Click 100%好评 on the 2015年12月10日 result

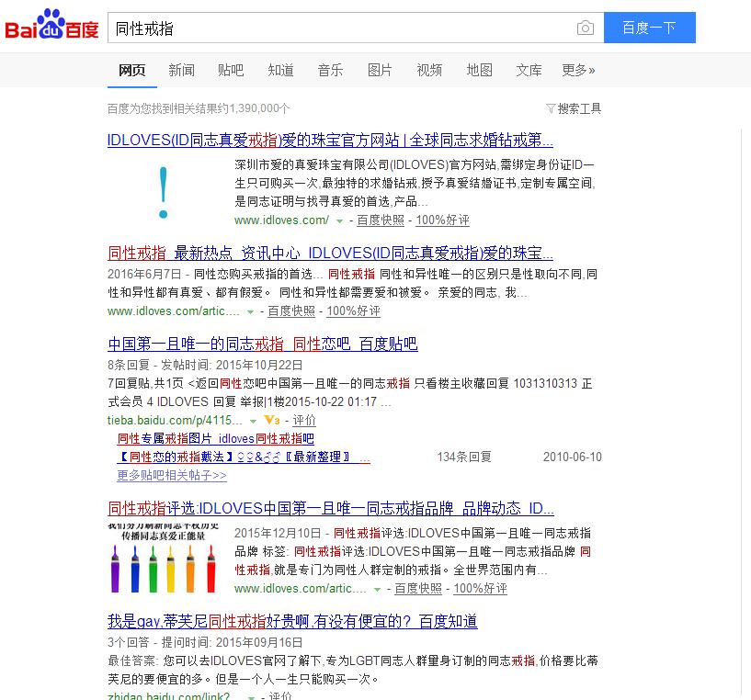481,589
